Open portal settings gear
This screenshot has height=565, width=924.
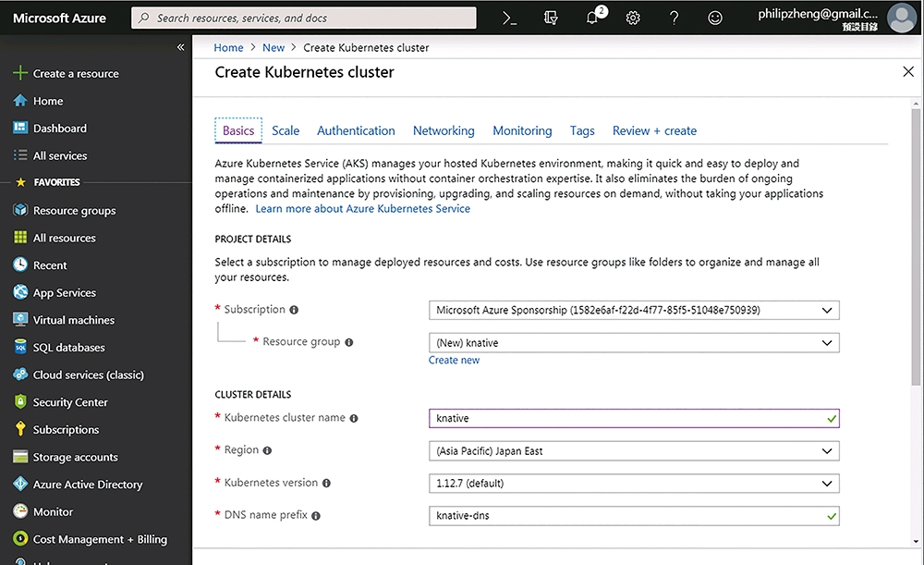click(633, 18)
